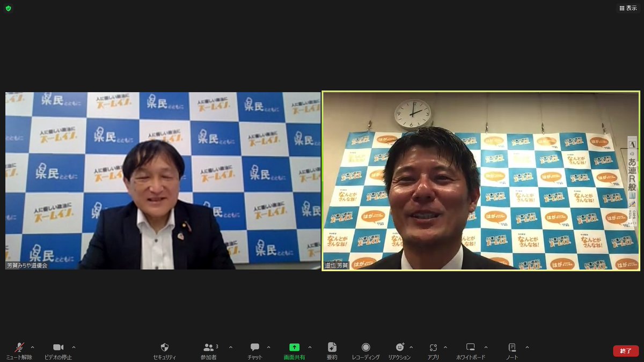Open Reactions (リアクション)
The image size is (644, 362).
point(399,351)
